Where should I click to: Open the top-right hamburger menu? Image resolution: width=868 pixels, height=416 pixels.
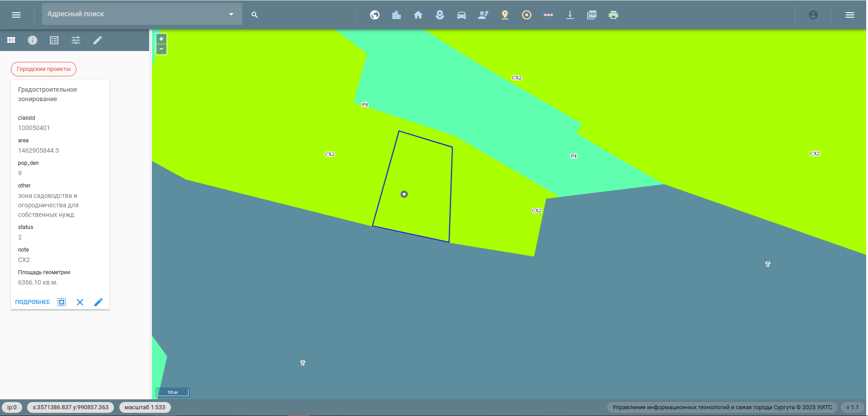850,15
